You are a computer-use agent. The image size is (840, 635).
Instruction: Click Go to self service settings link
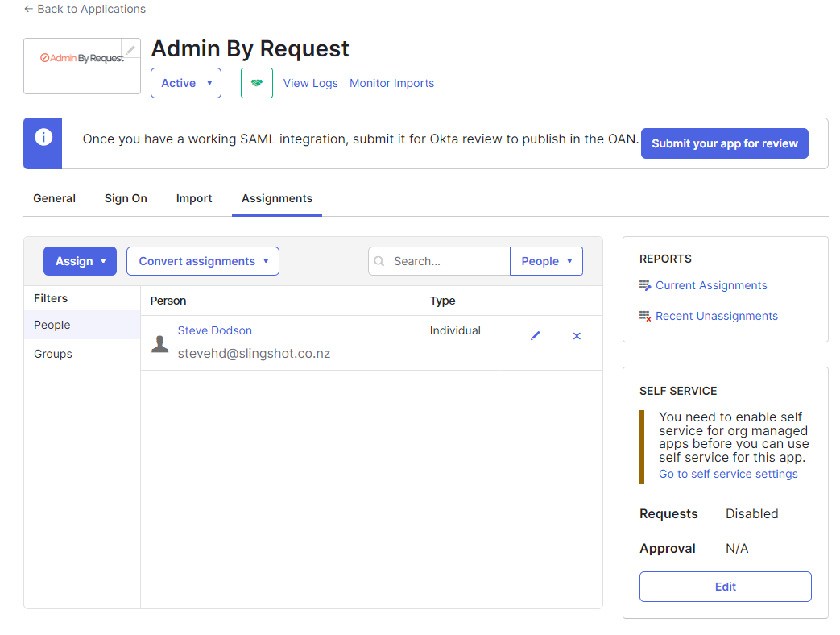tap(728, 474)
